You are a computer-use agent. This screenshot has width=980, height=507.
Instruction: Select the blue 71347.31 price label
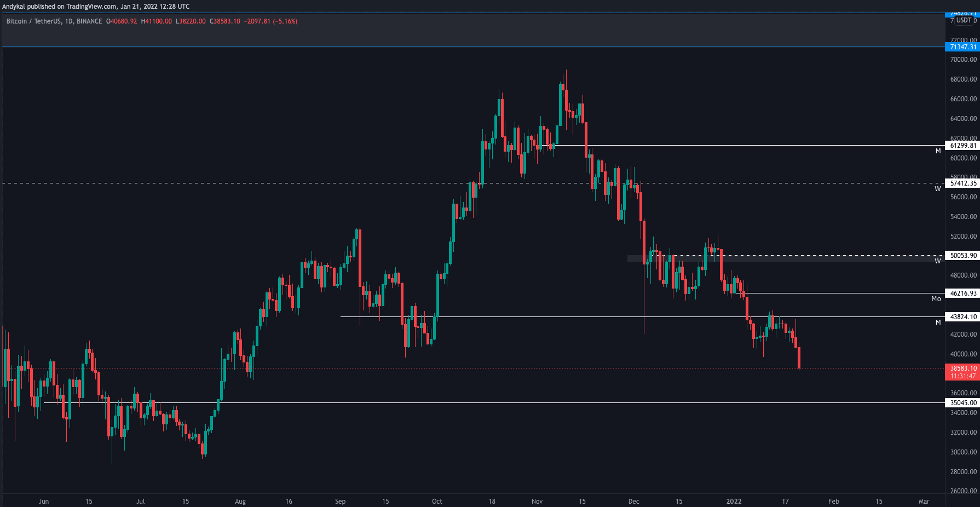(962, 47)
